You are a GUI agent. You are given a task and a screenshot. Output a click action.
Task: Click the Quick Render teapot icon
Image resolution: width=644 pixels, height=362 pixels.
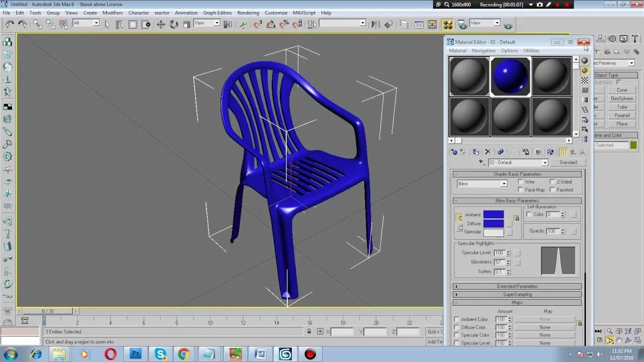(x=508, y=24)
